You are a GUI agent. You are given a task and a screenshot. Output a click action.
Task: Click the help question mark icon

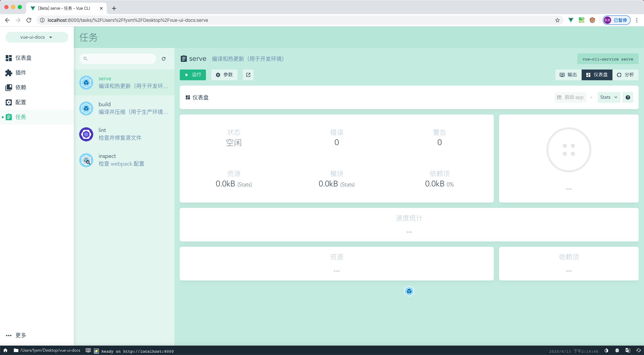pos(628,97)
